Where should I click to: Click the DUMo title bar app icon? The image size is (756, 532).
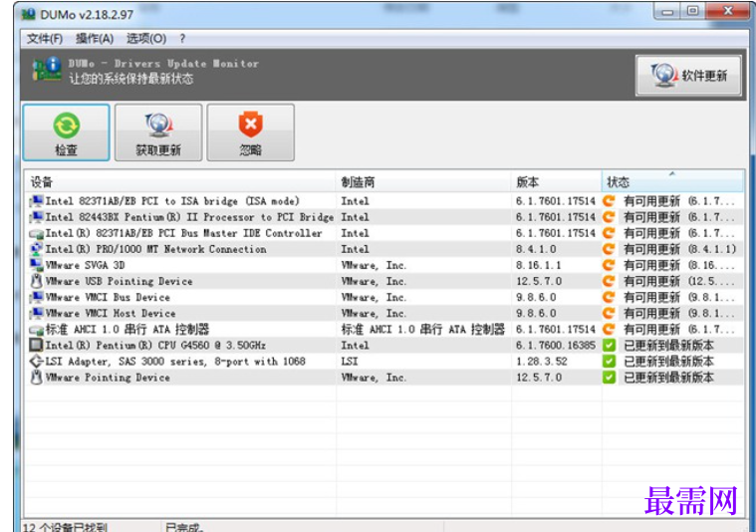click(x=29, y=14)
